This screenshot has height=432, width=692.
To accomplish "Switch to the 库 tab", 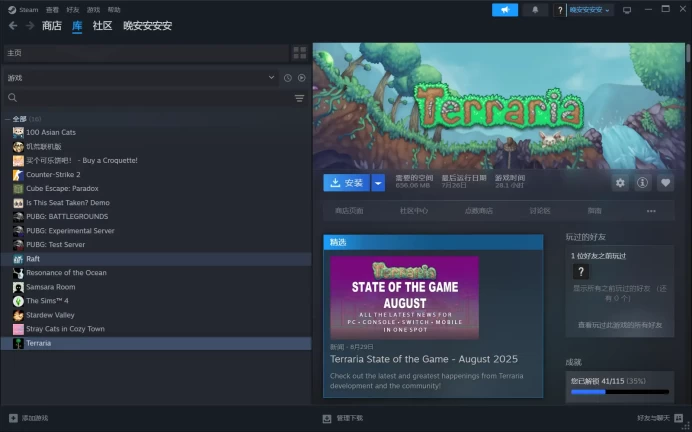I will (77, 26).
